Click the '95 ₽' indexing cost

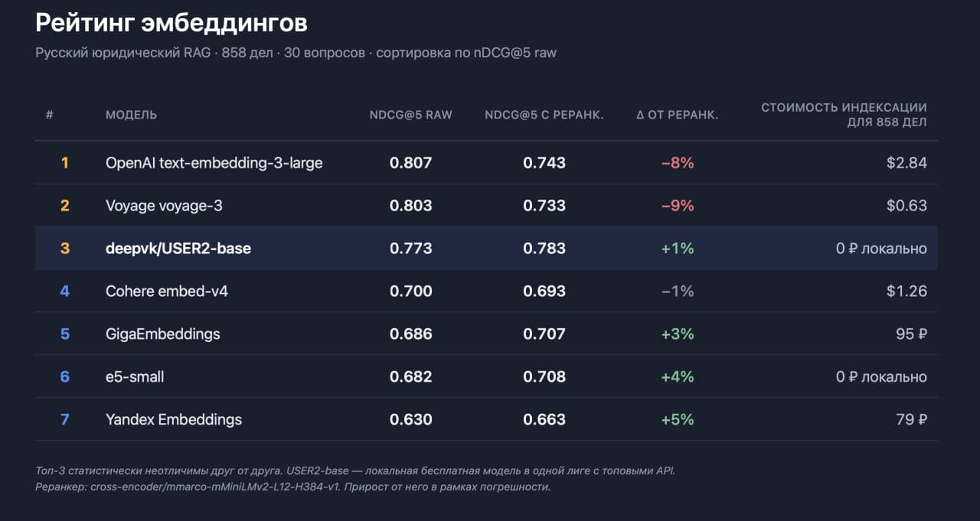911,334
